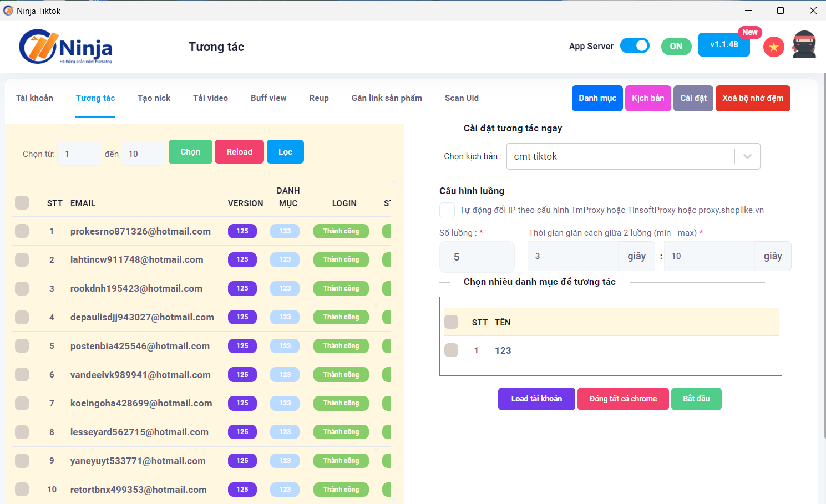Expand the 'Chọn kịch bản' dropdown arrow
The height and width of the screenshot is (504, 826).
747,156
